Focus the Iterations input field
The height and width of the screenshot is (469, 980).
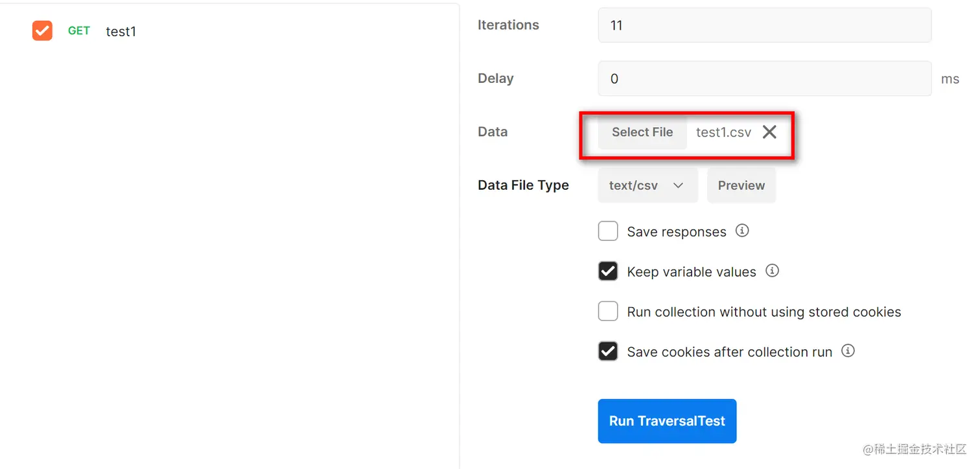[764, 25]
